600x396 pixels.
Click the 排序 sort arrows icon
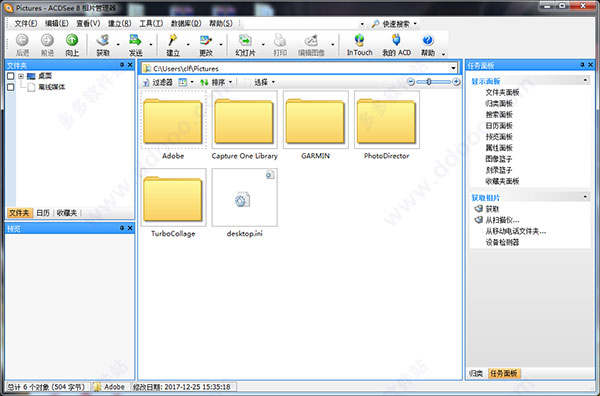pyautogui.click(x=204, y=82)
